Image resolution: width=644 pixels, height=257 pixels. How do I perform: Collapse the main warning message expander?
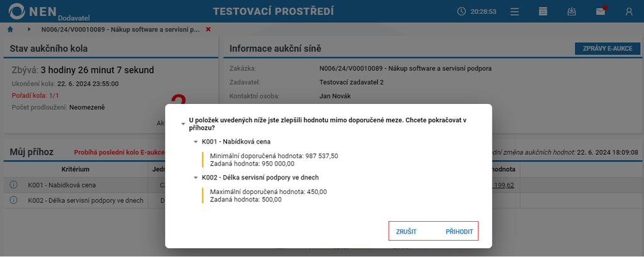pyautogui.click(x=182, y=123)
